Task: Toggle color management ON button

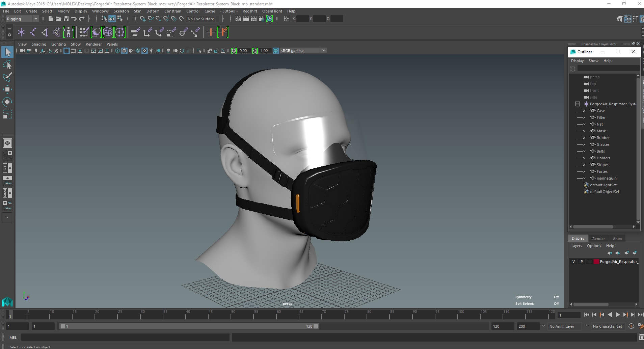Action: pos(276,51)
